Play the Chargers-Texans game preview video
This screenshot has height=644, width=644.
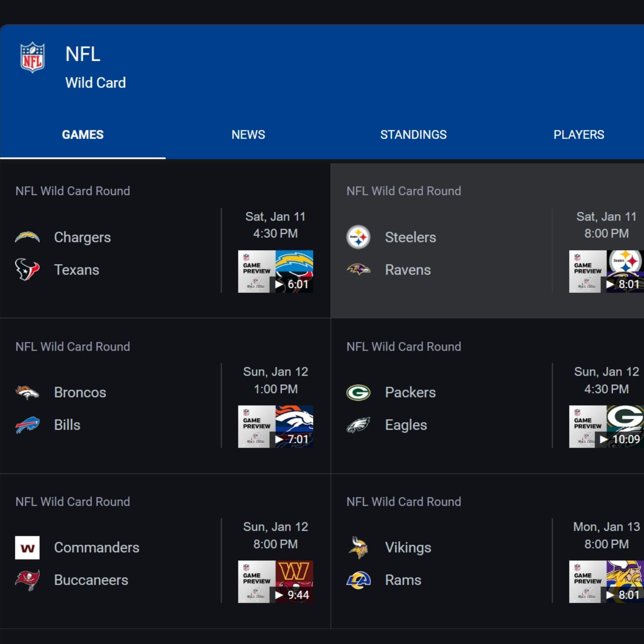pyautogui.click(x=275, y=271)
